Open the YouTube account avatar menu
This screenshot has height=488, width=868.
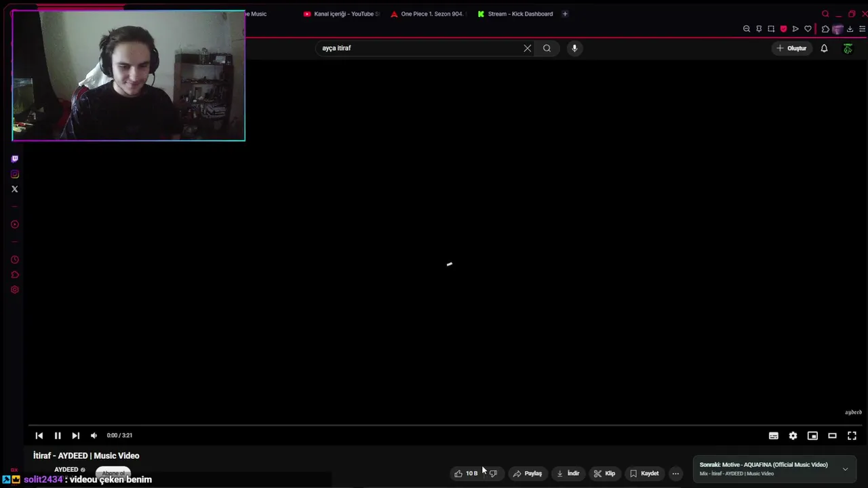tap(848, 48)
